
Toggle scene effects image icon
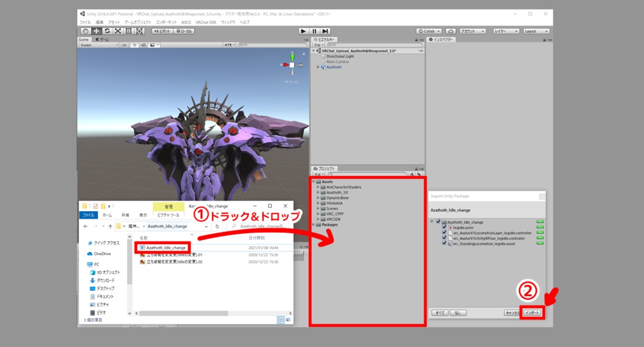(152, 45)
